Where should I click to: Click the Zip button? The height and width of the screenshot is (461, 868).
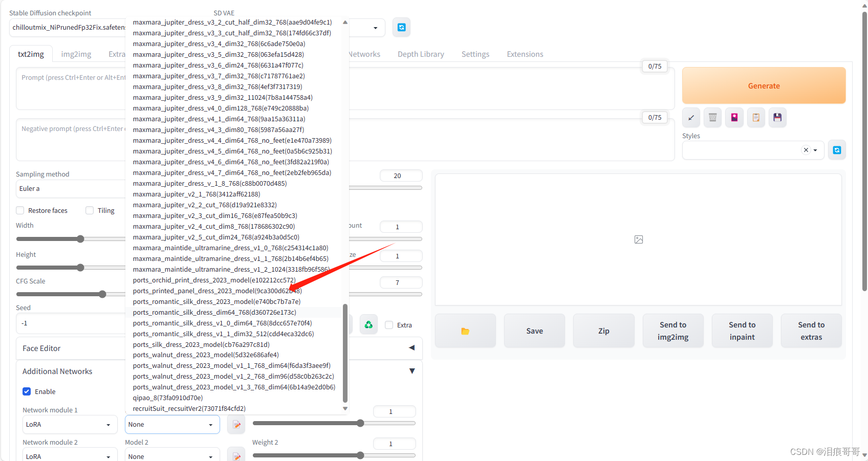point(604,331)
